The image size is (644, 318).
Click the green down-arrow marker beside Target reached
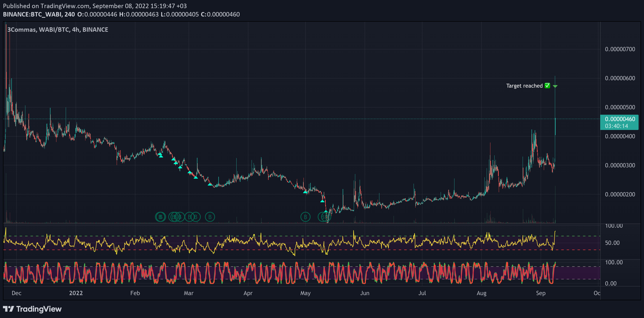(x=555, y=86)
